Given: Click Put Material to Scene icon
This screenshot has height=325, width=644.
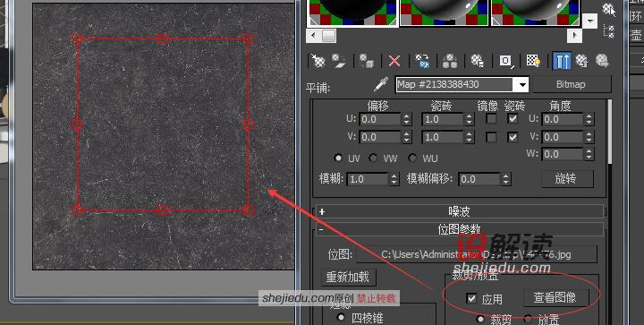Looking at the screenshot, I should pyautogui.click(x=339, y=61).
